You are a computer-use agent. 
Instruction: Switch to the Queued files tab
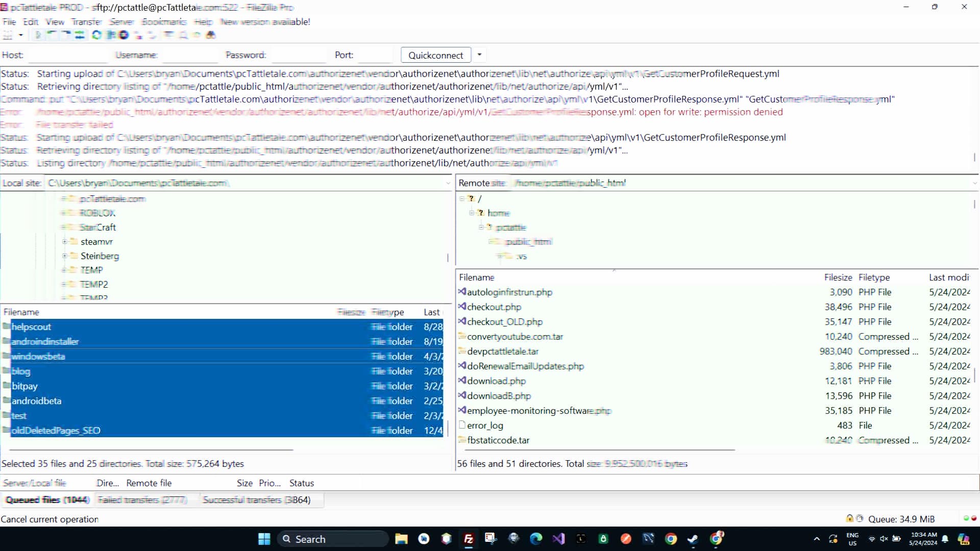(x=47, y=500)
